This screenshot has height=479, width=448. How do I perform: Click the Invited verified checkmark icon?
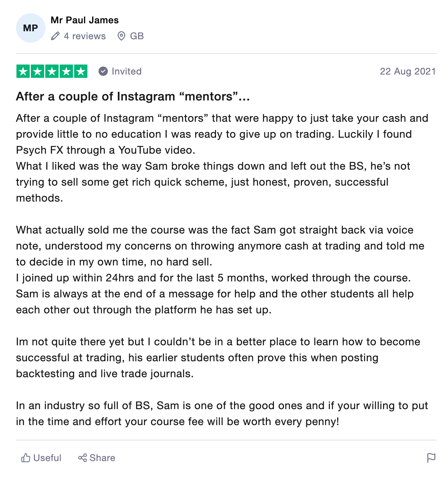(x=103, y=71)
